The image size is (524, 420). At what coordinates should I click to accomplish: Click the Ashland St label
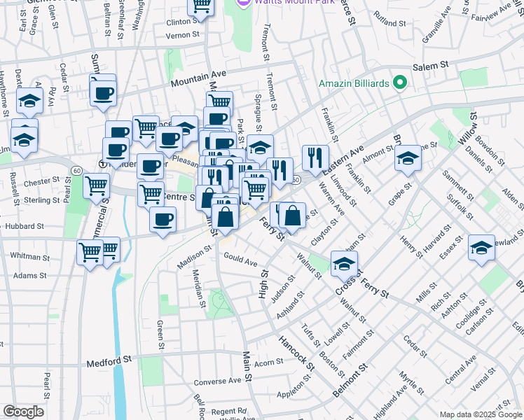291,304
